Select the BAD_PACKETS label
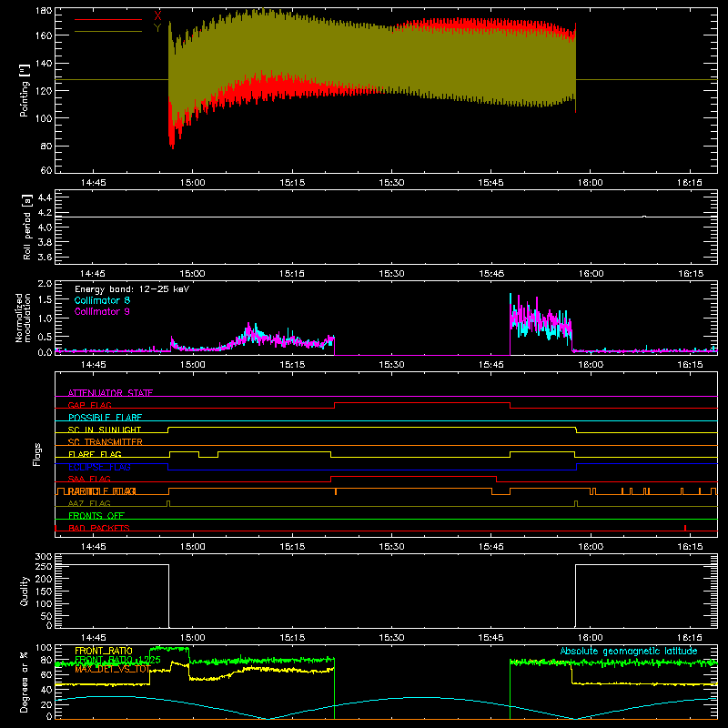This screenshot has width=728, height=728. pyautogui.click(x=99, y=528)
